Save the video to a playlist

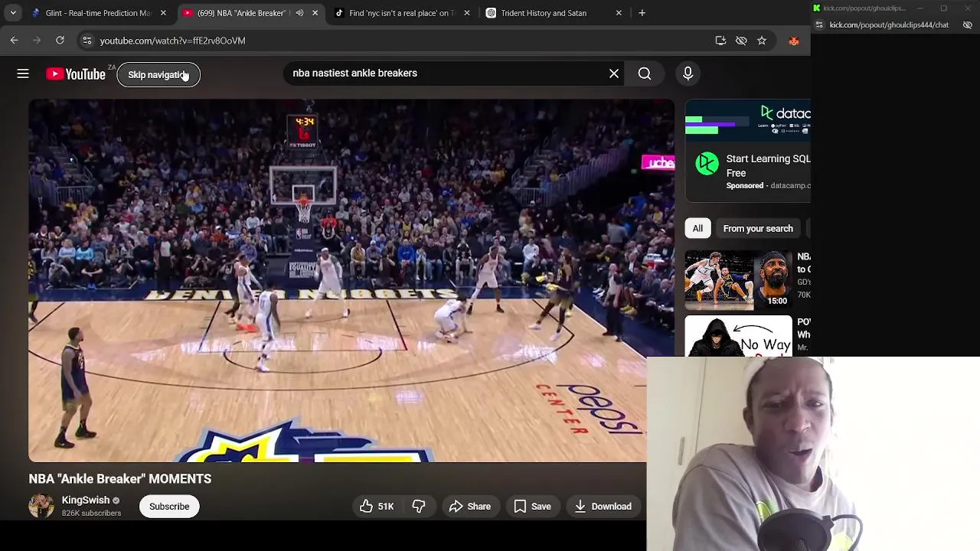pyautogui.click(x=532, y=506)
